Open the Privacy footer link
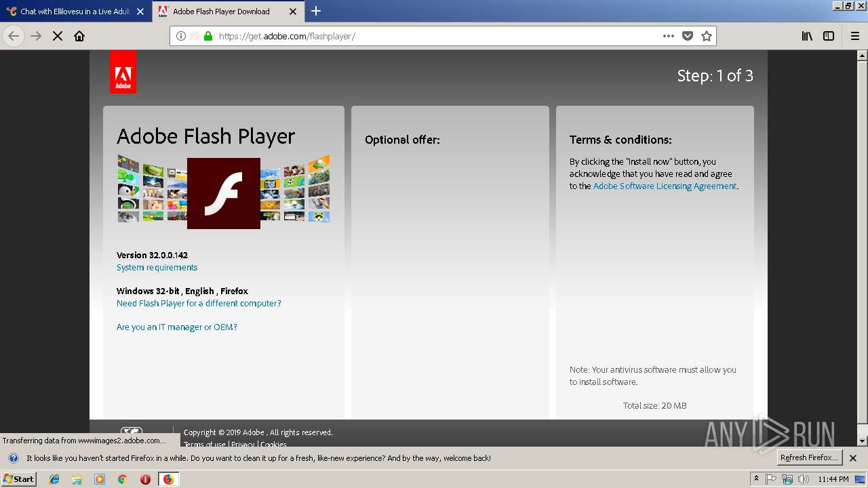Image resolution: width=868 pixels, height=488 pixels. (x=243, y=445)
